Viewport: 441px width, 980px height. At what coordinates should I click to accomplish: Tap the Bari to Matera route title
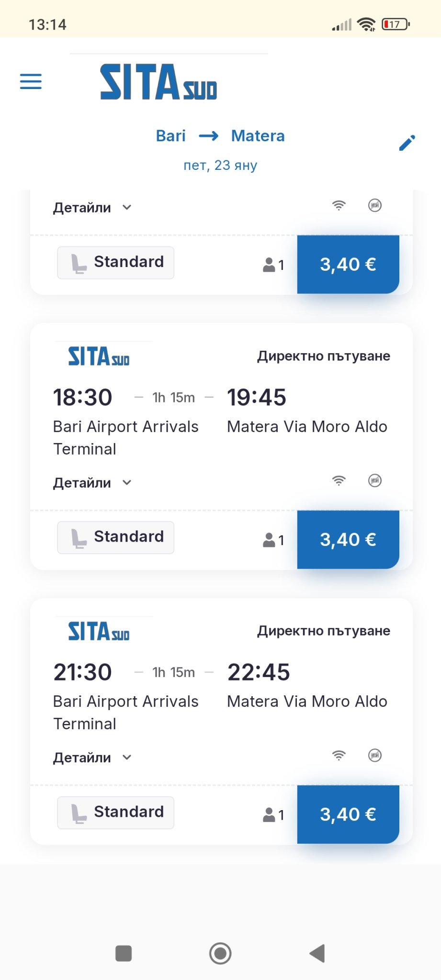pyautogui.click(x=220, y=136)
